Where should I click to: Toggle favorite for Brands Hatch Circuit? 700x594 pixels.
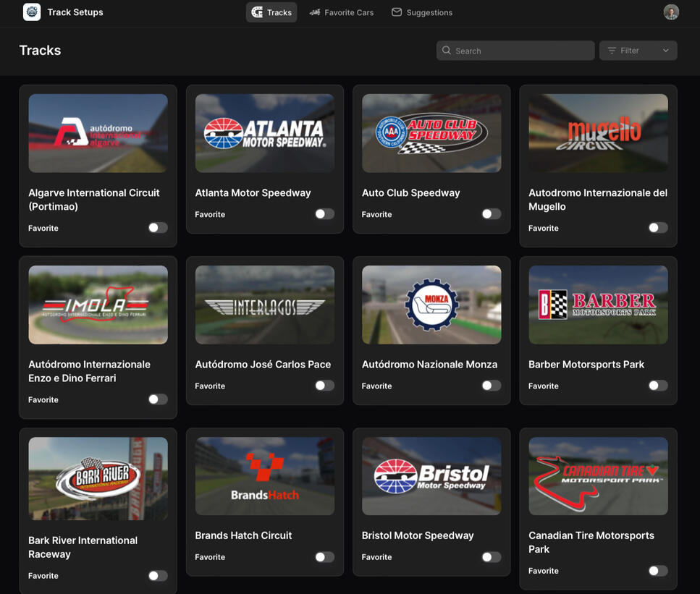pos(324,556)
